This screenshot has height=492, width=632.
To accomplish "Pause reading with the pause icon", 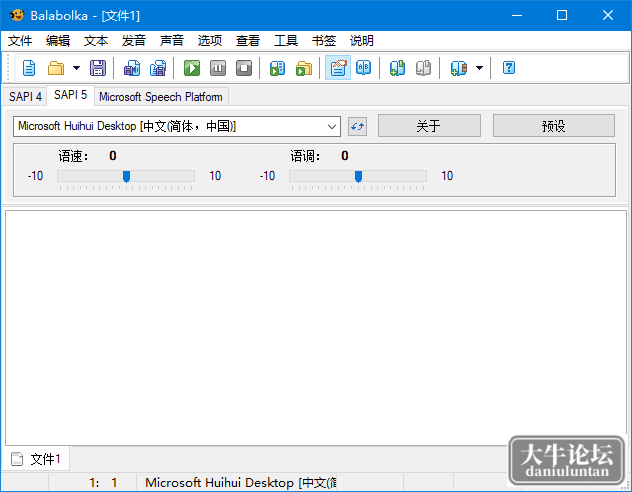I will click(218, 68).
